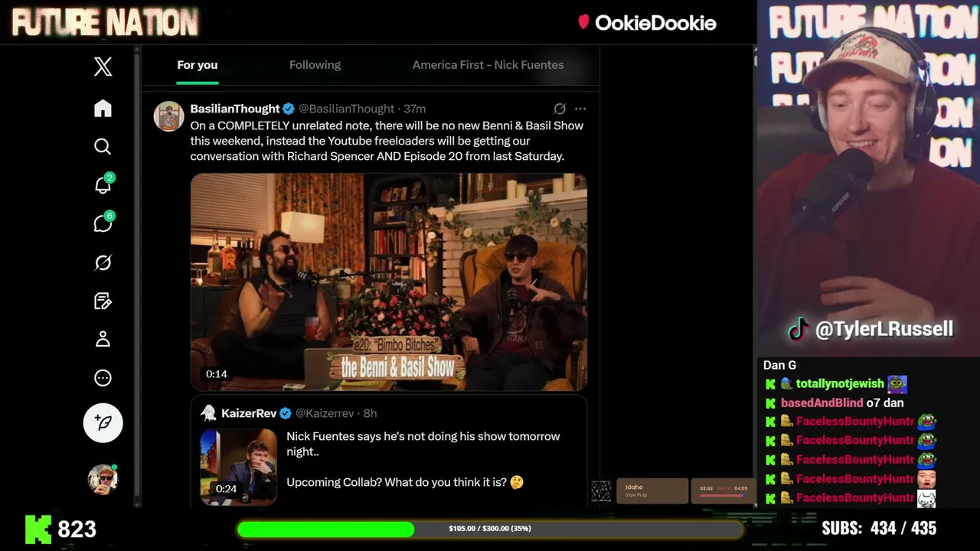Screen dimensions: 980x551
Task: Switch to the Following tab
Action: [x=315, y=65]
